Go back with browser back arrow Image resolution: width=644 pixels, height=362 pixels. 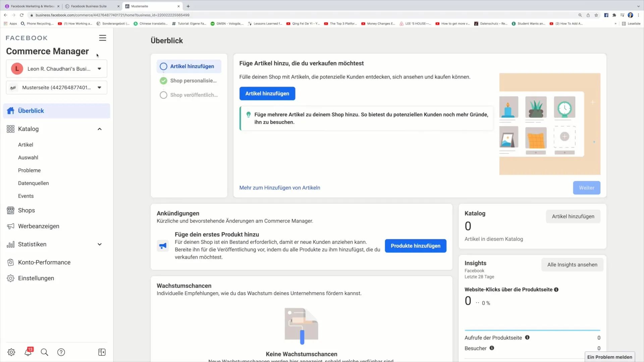[x=6, y=15]
